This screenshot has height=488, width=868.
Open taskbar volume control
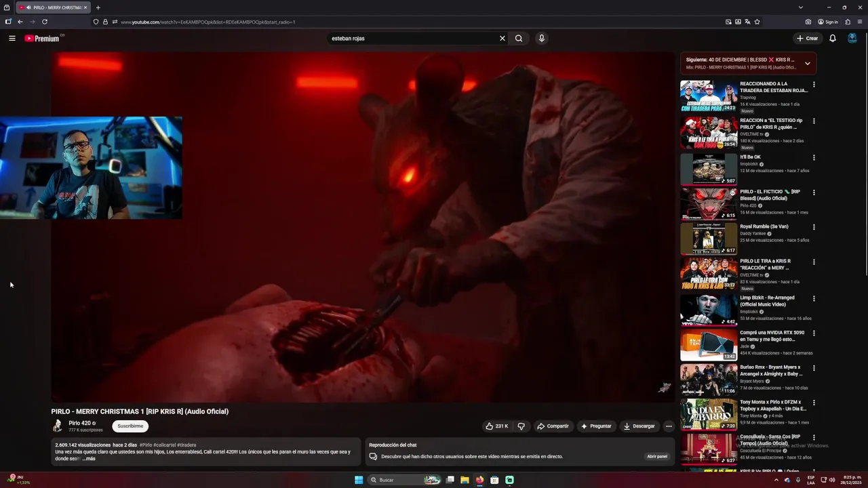tap(832, 480)
